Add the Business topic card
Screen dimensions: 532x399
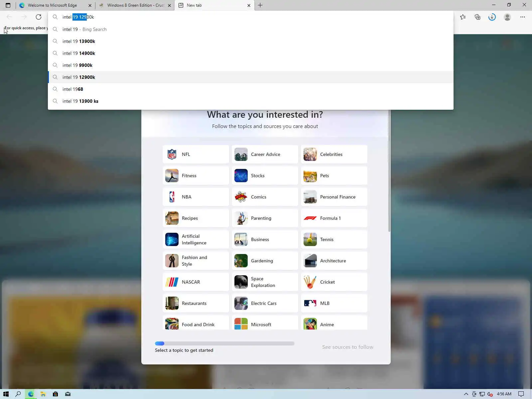pyautogui.click(x=265, y=239)
